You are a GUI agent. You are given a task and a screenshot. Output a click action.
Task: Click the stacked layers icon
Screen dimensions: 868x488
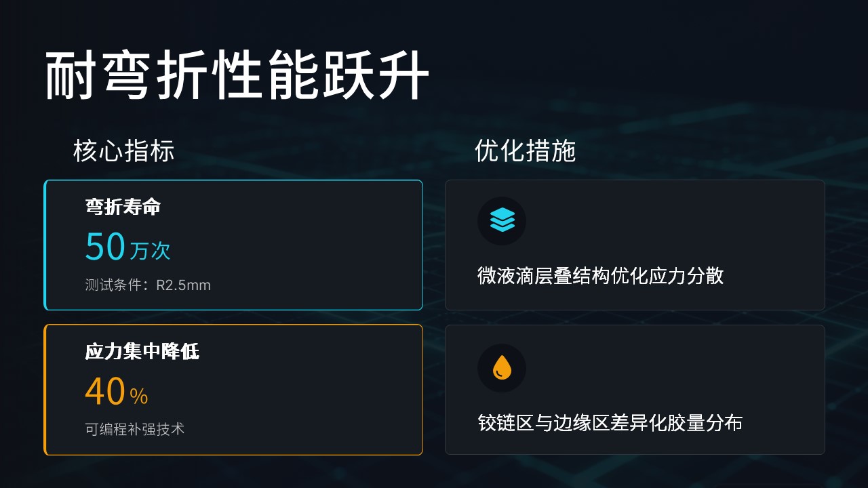[502, 220]
